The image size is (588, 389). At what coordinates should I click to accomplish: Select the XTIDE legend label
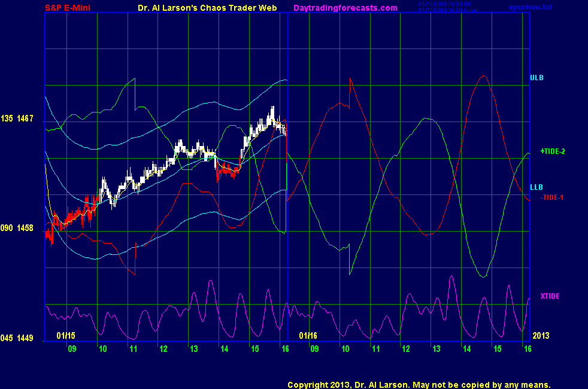pyautogui.click(x=550, y=296)
